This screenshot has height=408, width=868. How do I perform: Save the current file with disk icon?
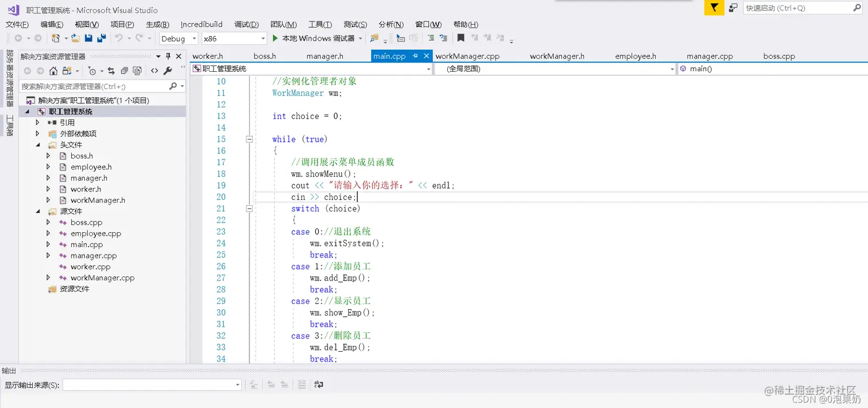88,38
